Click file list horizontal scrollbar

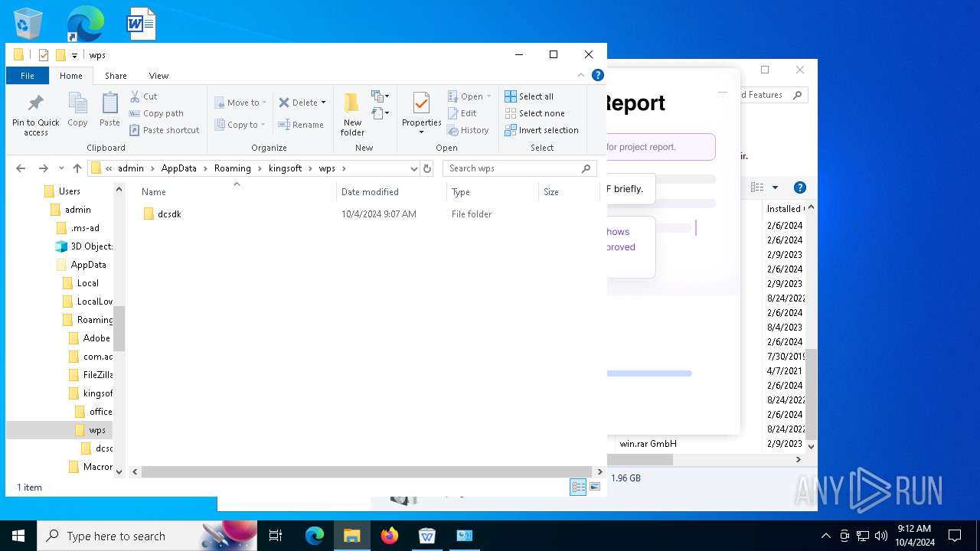point(367,471)
